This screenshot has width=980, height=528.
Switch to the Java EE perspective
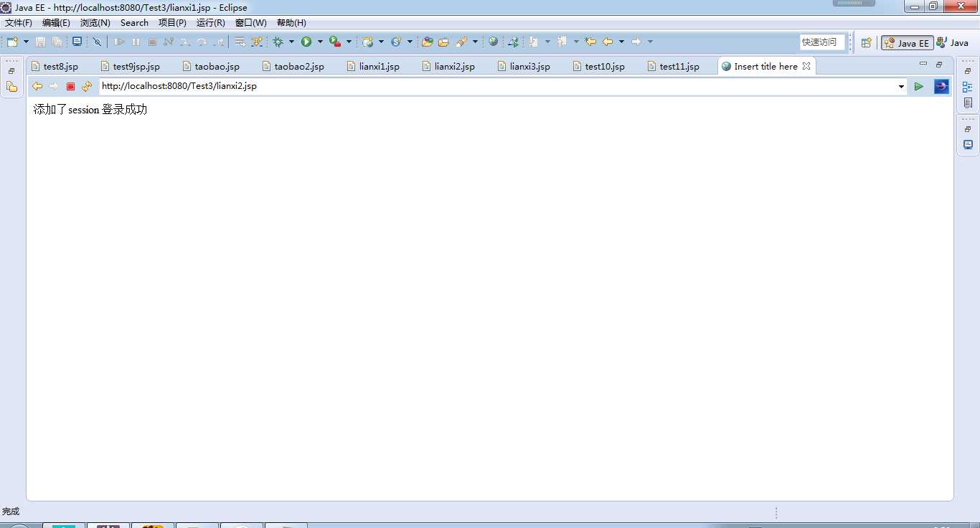pyautogui.click(x=908, y=43)
